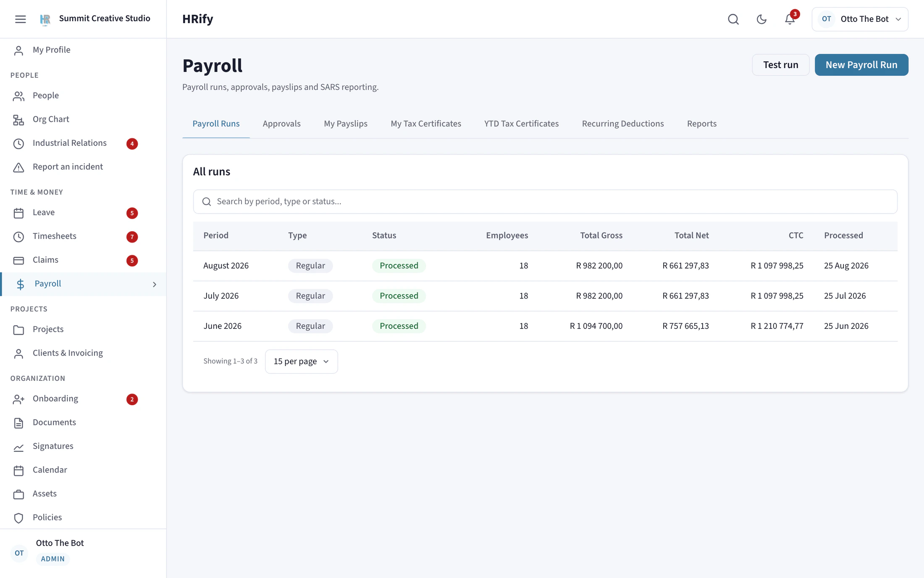This screenshot has height=578, width=924.
Task: Open the notifications bell icon
Action: click(790, 19)
